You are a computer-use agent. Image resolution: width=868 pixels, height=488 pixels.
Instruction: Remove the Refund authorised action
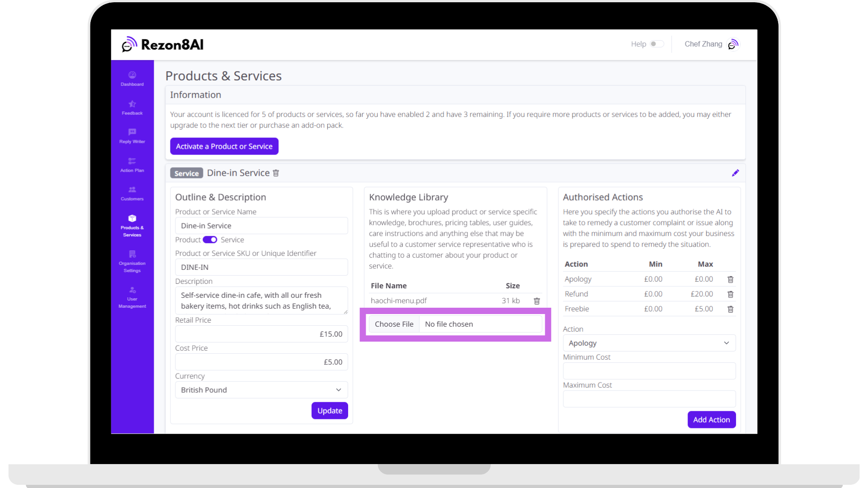pos(730,294)
